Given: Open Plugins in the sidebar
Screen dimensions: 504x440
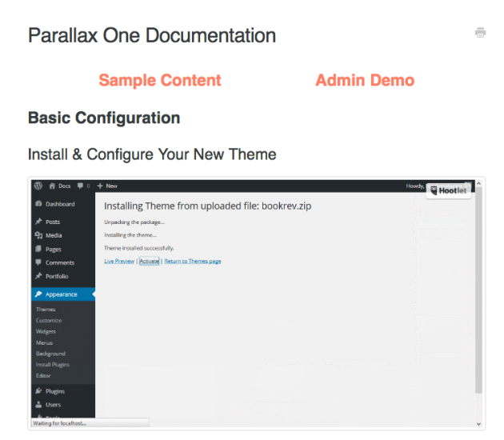Looking at the screenshot, I should [x=55, y=391].
